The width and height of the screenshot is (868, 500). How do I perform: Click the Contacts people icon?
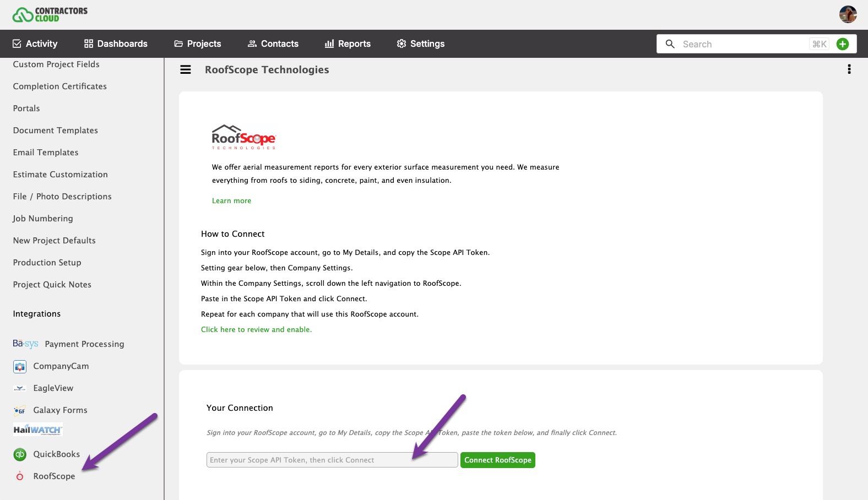(252, 44)
